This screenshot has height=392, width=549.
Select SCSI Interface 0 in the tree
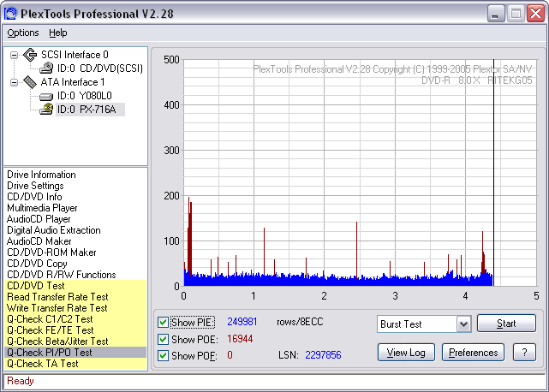click(x=75, y=55)
